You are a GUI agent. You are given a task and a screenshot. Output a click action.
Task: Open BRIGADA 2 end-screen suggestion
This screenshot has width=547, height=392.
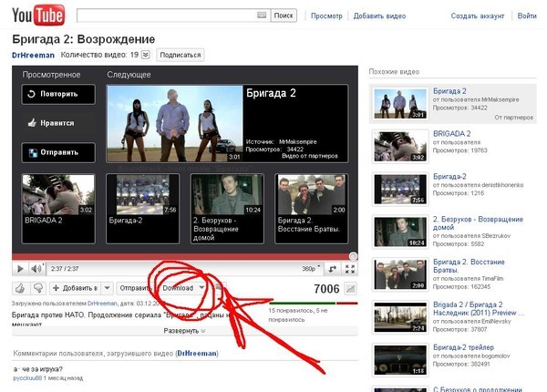pyautogui.click(x=58, y=209)
